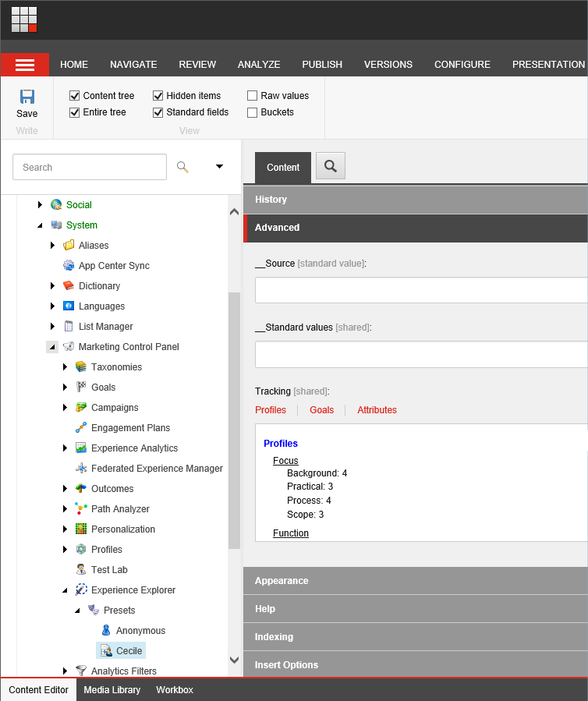Open the magnifier search tab next to Content
Screen dimensions: 588x701
[x=331, y=166]
